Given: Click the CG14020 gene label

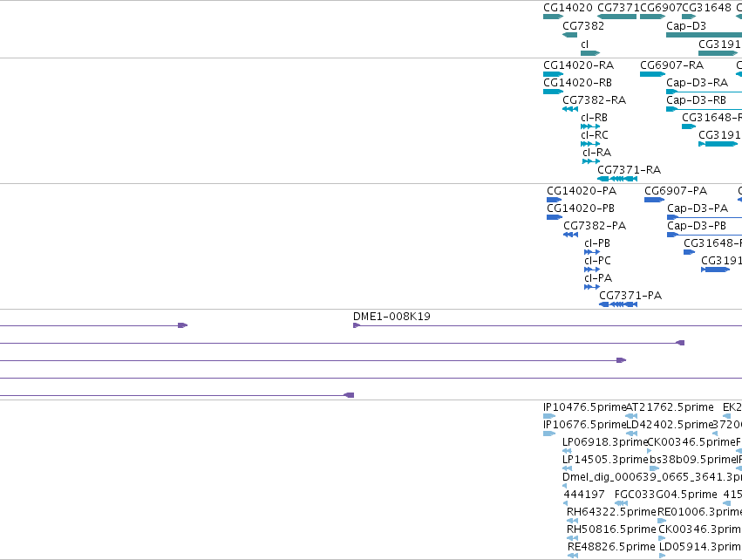Looking at the screenshot, I should tap(568, 8).
